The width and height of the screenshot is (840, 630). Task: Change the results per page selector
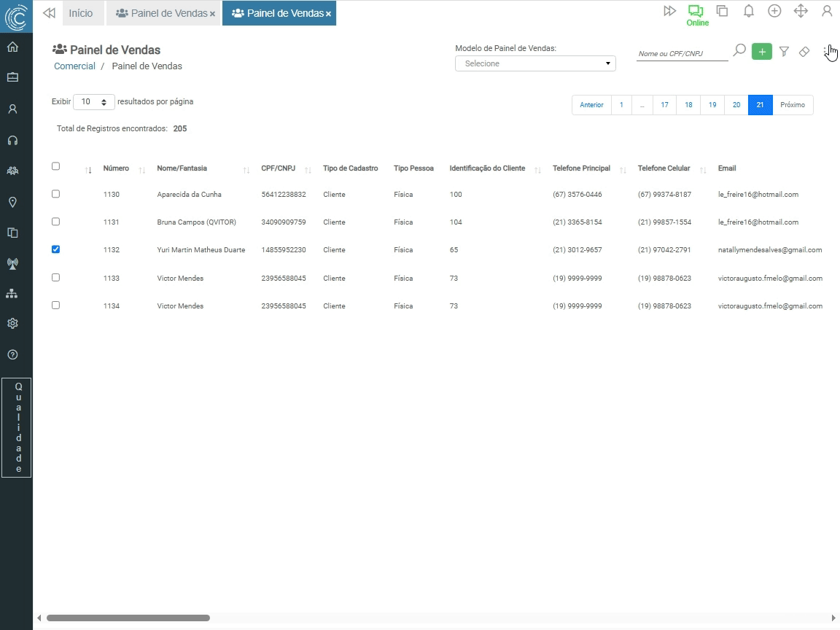click(x=94, y=102)
